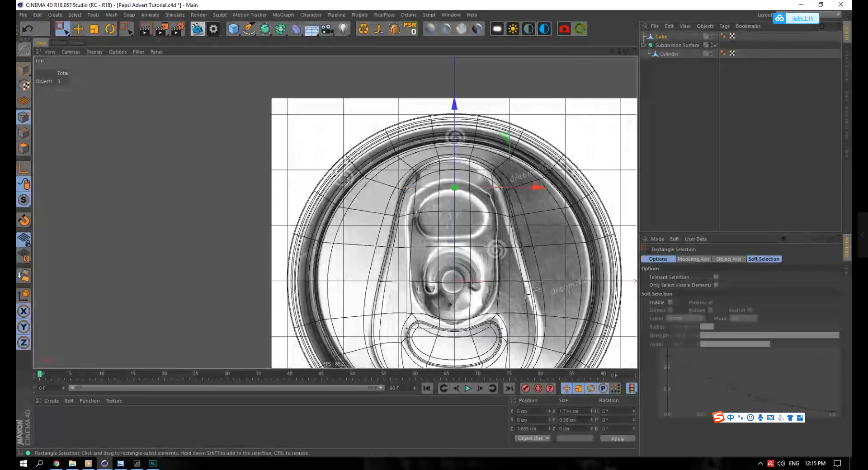Open Function menu in Material Manager

click(x=90, y=401)
